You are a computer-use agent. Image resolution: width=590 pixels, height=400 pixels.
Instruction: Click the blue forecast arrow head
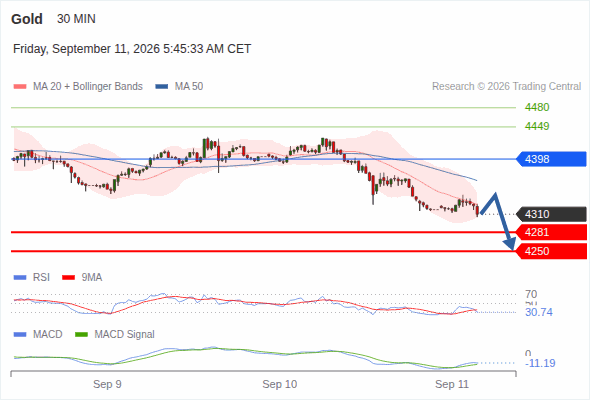click(x=510, y=244)
